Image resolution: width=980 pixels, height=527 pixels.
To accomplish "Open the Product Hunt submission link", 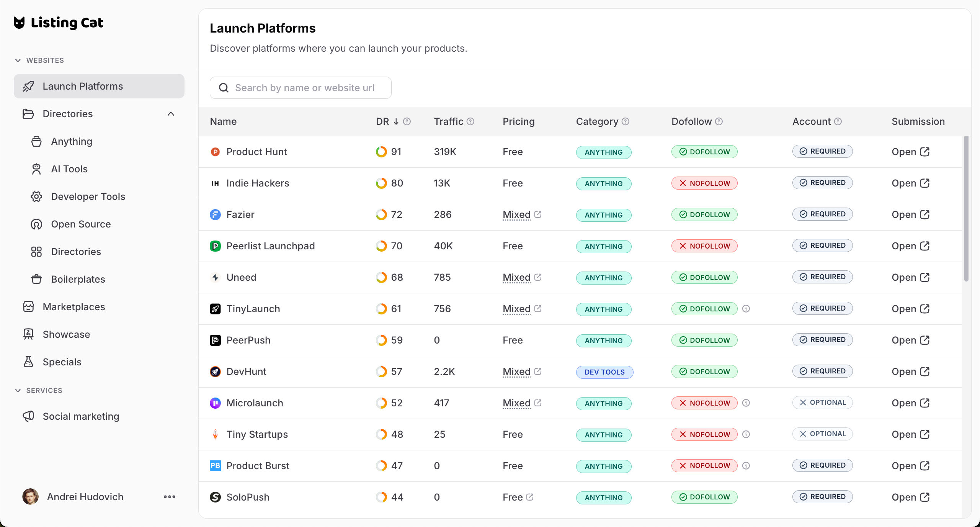I will coord(910,152).
